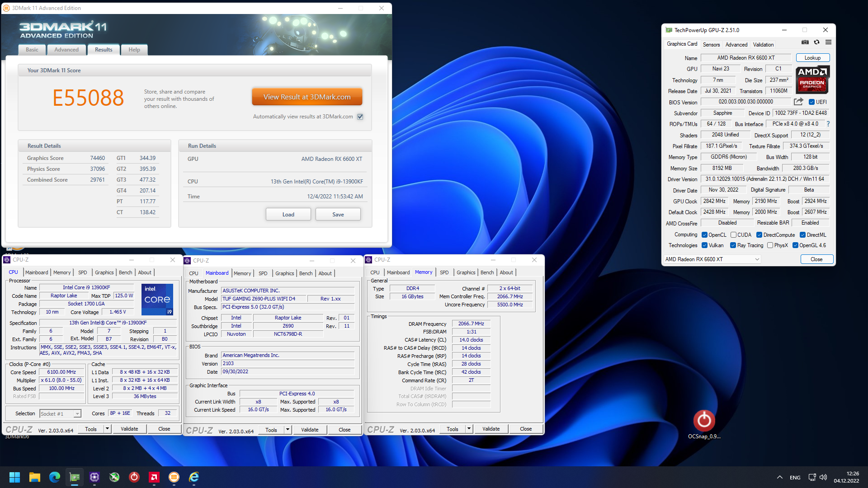Toggle automatically view results checkbox
The image size is (868, 488).
point(360,117)
